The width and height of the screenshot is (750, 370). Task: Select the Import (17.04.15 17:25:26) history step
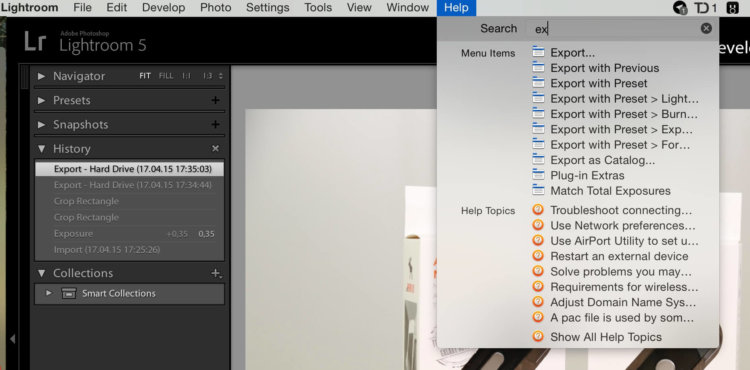(x=130, y=250)
